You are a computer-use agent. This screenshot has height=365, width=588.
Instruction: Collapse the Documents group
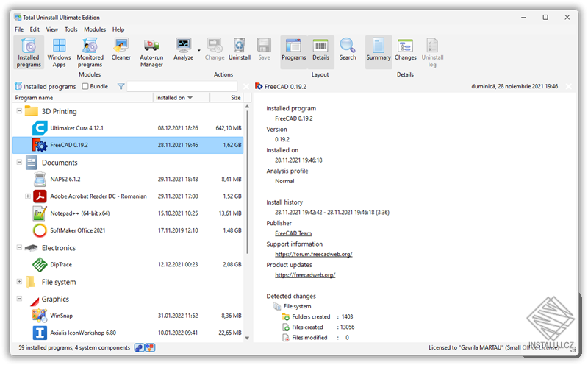19,162
